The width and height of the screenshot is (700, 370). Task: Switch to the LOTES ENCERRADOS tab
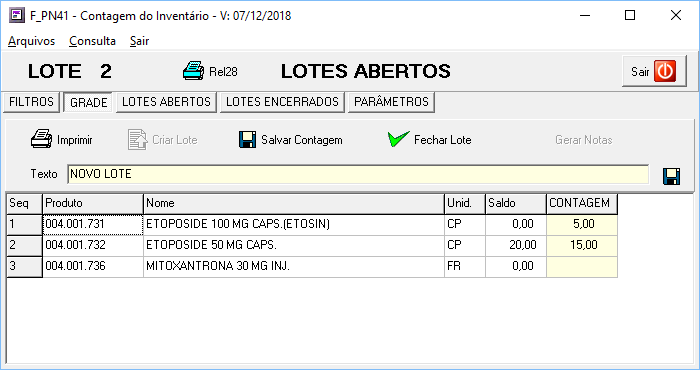pos(282,102)
